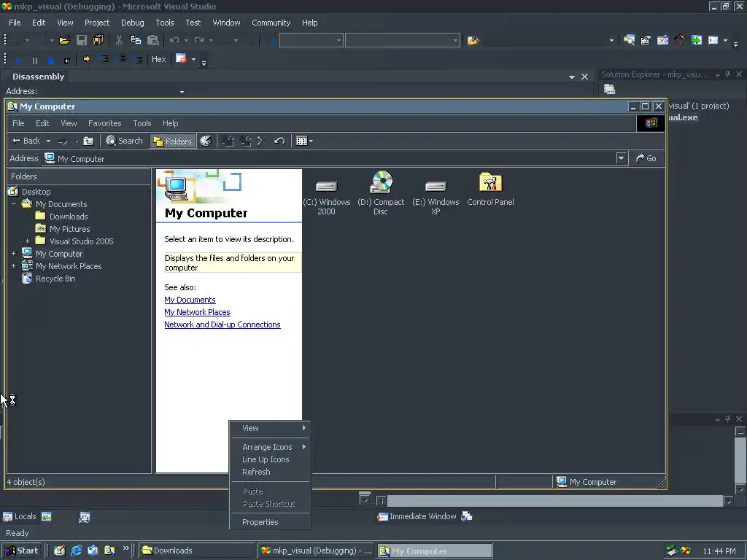Open the Breakpoints icon dropdown arrow
Screen dimensions: 747x560
193,60
